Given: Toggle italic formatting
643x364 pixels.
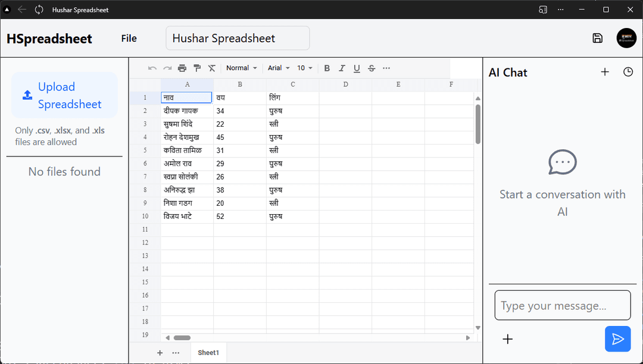Looking at the screenshot, I should point(342,68).
